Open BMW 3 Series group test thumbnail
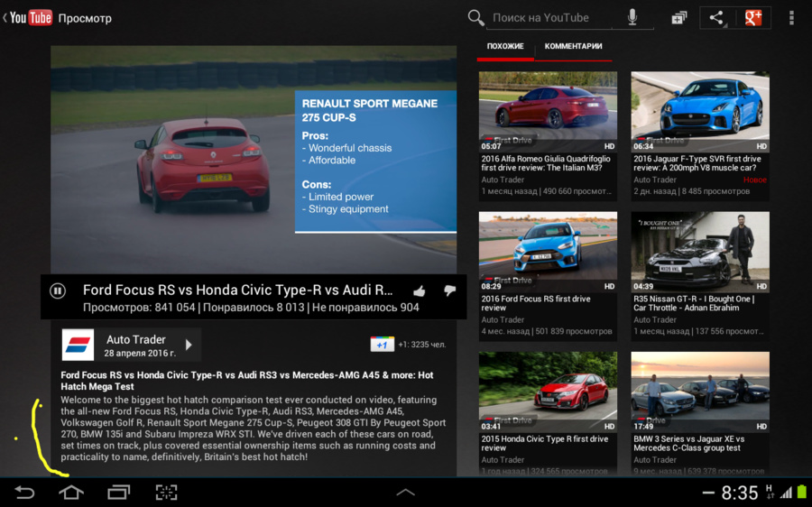The image size is (812, 507). (700, 392)
